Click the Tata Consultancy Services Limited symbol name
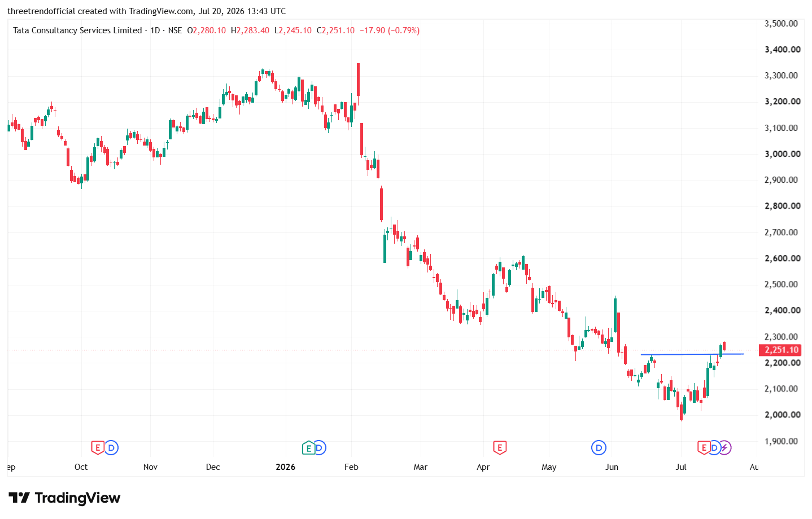This screenshot has height=519, width=812. click(x=77, y=30)
